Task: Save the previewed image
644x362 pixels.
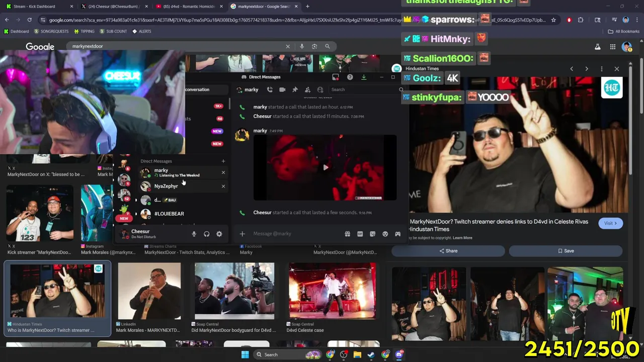Action: tap(566, 251)
